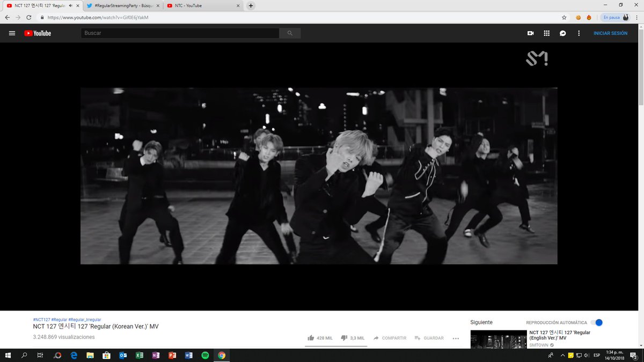Screen dimensions: 644x362
Task: Open ESP language selector
Action: click(x=597, y=355)
